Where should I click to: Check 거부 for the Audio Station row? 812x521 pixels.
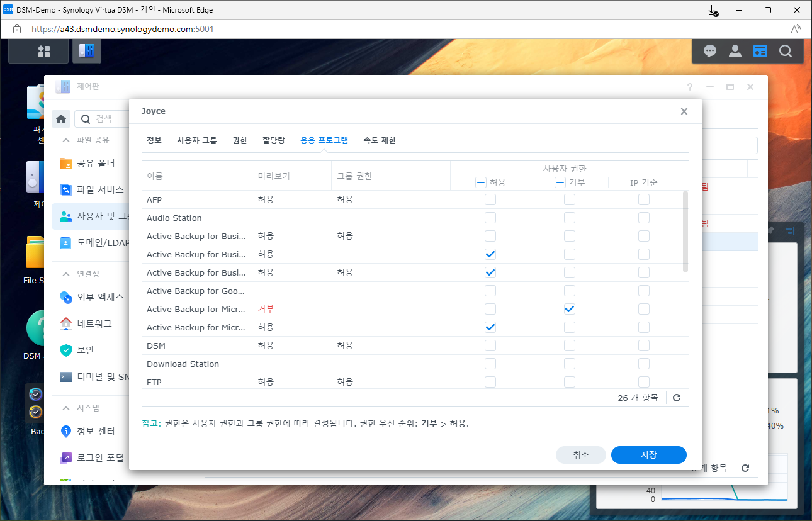tap(570, 218)
